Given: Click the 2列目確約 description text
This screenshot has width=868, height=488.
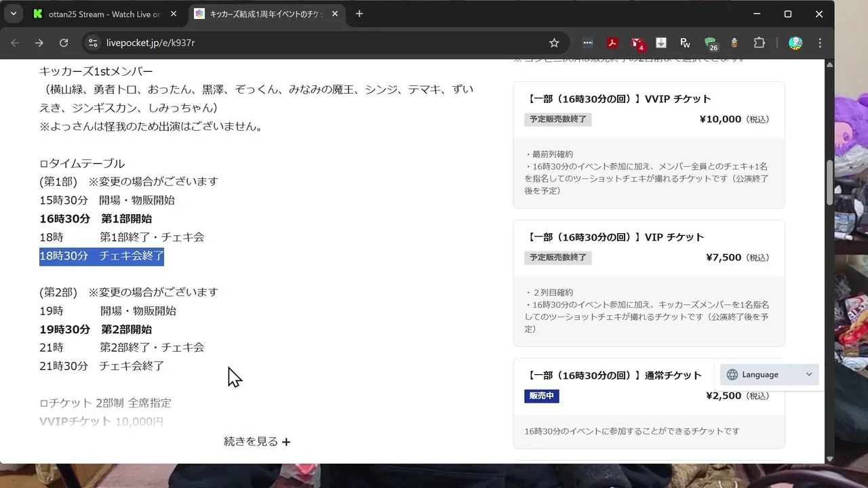Looking at the screenshot, I should [x=549, y=293].
